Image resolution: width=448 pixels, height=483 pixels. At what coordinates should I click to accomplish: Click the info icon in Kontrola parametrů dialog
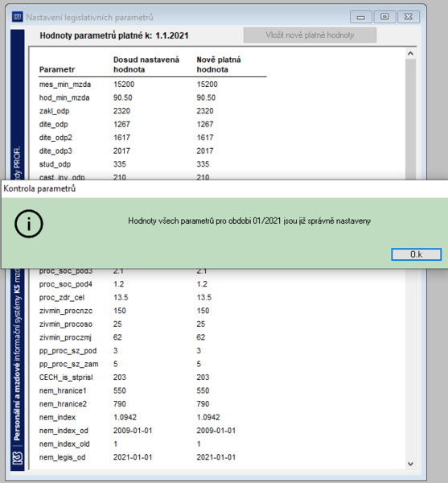coord(29,224)
